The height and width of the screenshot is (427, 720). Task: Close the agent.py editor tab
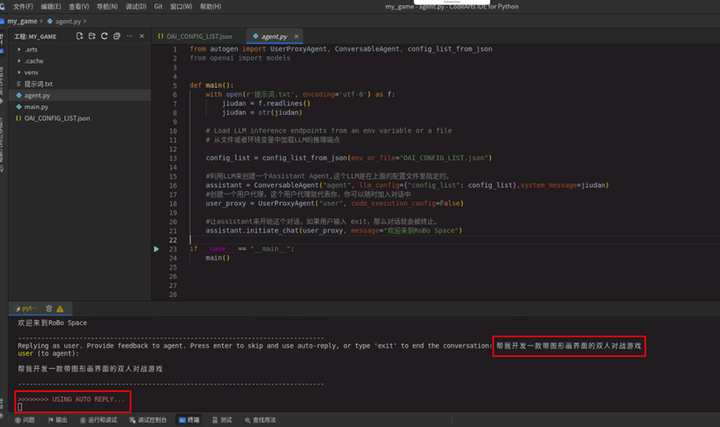pos(297,36)
